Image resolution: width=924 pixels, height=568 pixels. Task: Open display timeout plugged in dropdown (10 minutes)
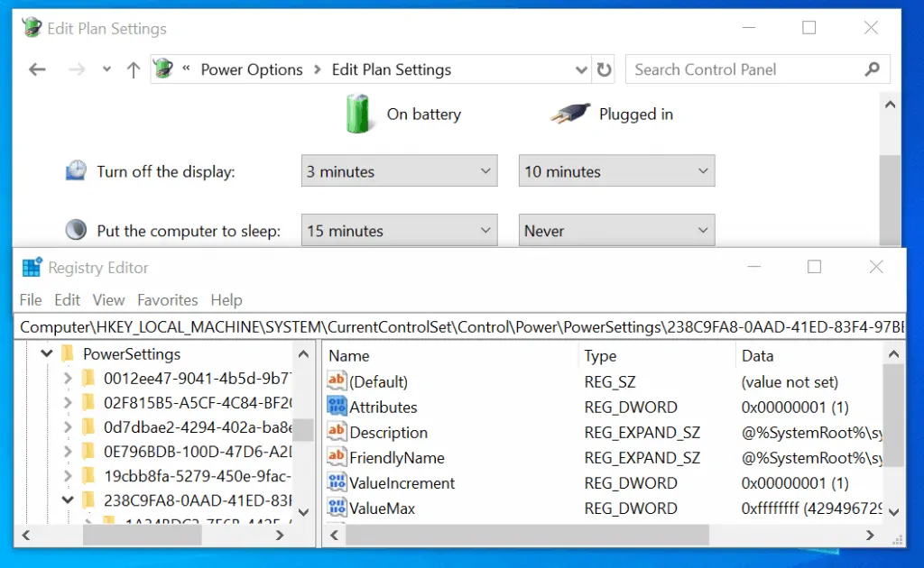[617, 170]
